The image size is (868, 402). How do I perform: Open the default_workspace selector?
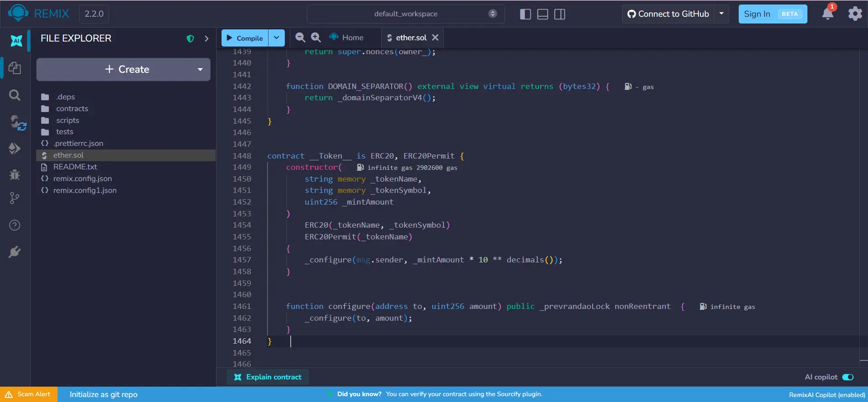click(406, 14)
